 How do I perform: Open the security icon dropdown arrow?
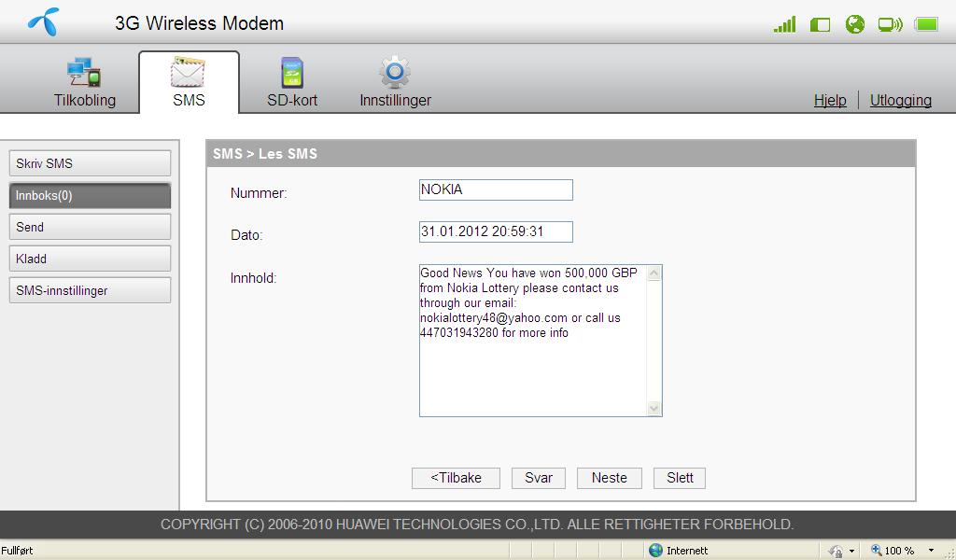851,551
